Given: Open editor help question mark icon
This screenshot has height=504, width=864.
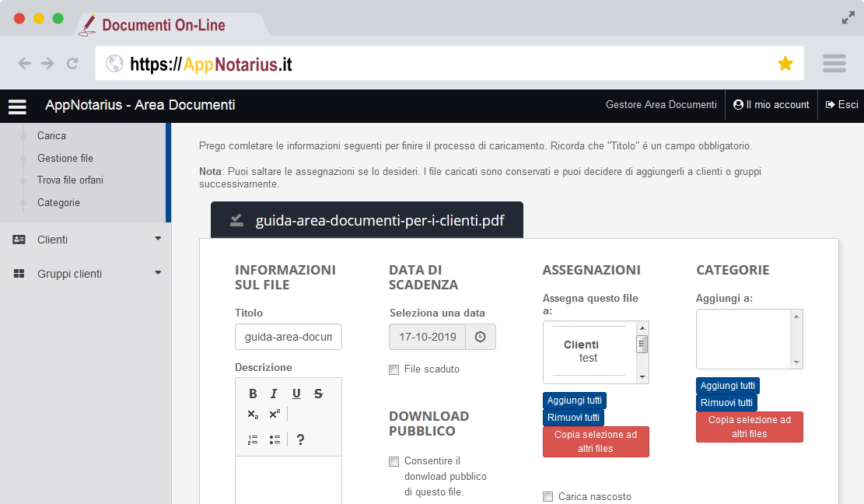Looking at the screenshot, I should (x=301, y=439).
